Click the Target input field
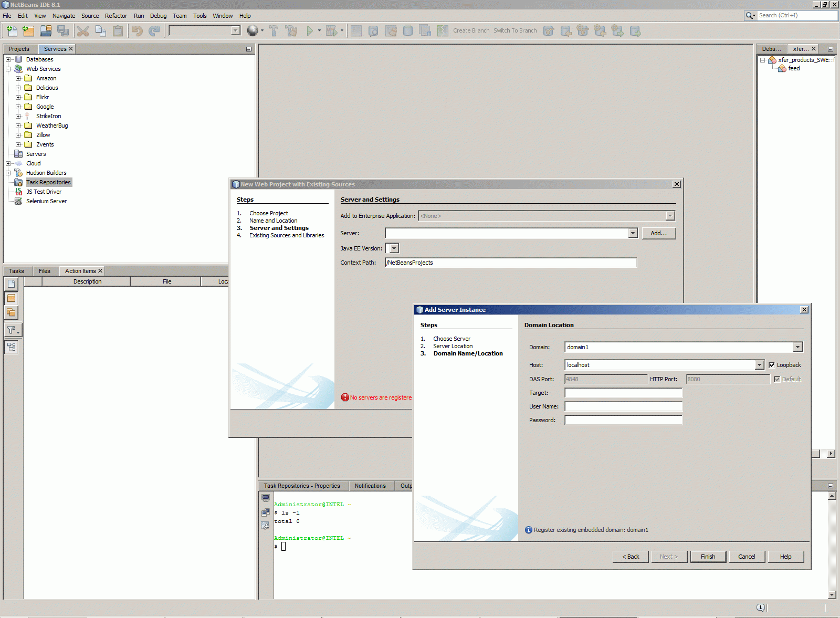The height and width of the screenshot is (618, 840). tap(623, 393)
